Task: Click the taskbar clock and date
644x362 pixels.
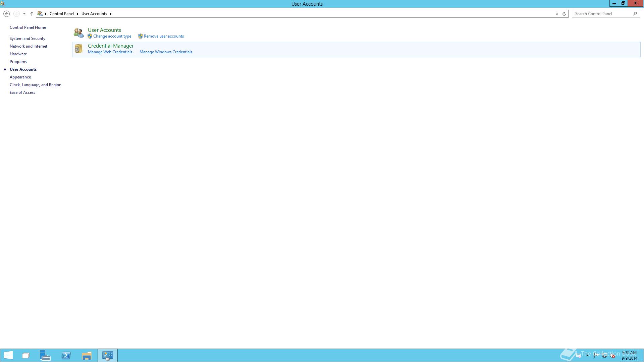Action: (x=629, y=355)
